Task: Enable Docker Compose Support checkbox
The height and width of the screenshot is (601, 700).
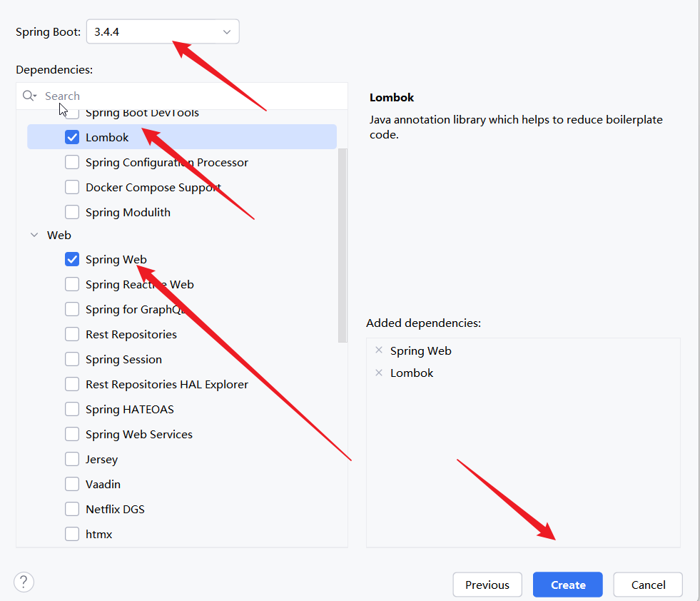Action: point(72,187)
